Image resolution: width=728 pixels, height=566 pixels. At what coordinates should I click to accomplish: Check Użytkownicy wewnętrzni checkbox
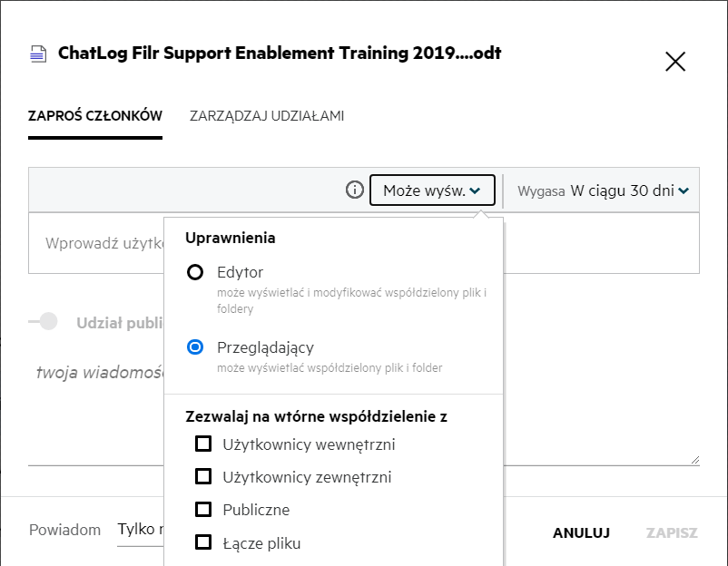coord(204,444)
